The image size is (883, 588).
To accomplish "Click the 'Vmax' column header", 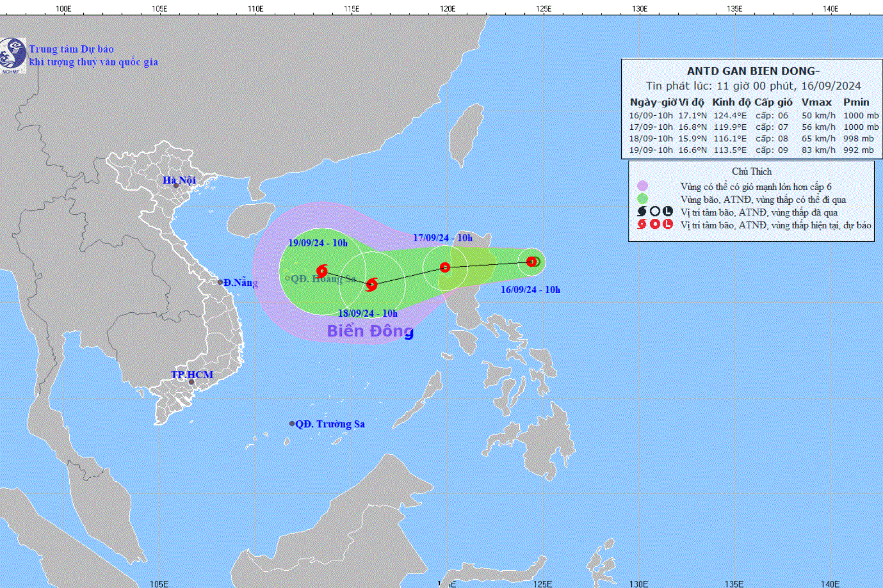I will [x=817, y=102].
